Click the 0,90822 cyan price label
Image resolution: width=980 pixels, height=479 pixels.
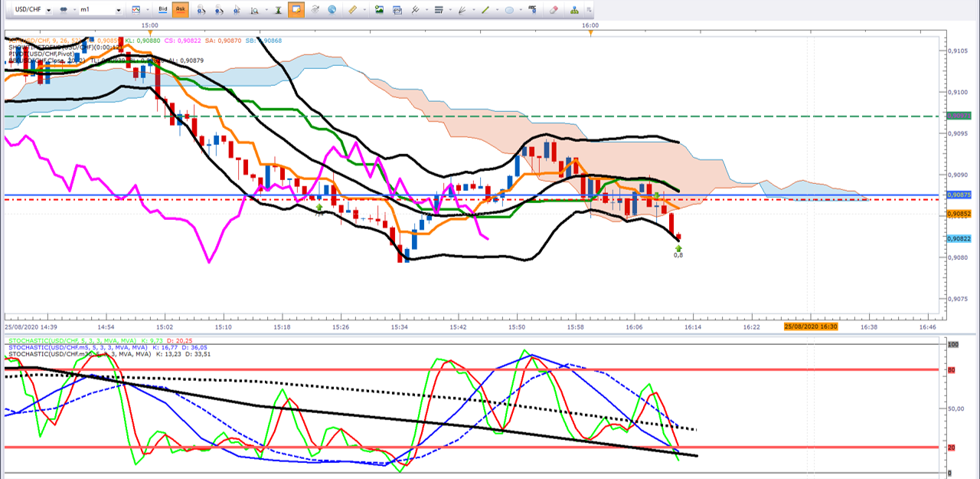point(959,239)
